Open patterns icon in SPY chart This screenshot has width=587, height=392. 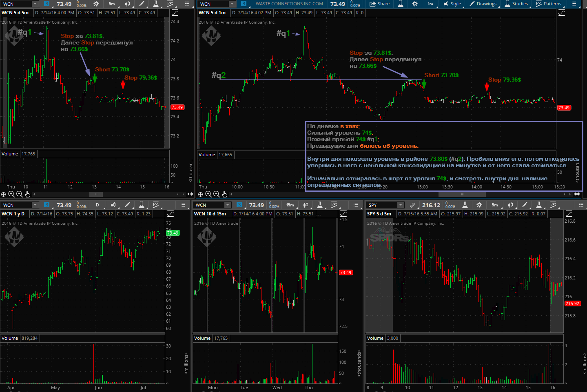click(553, 205)
